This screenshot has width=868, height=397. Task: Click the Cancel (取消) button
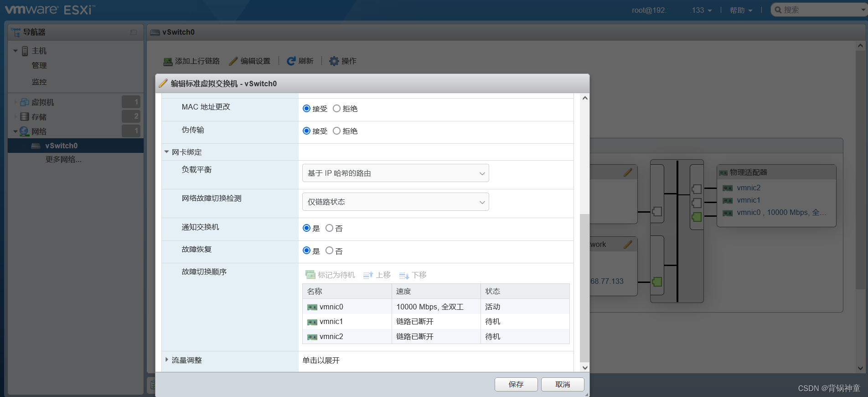[563, 385]
